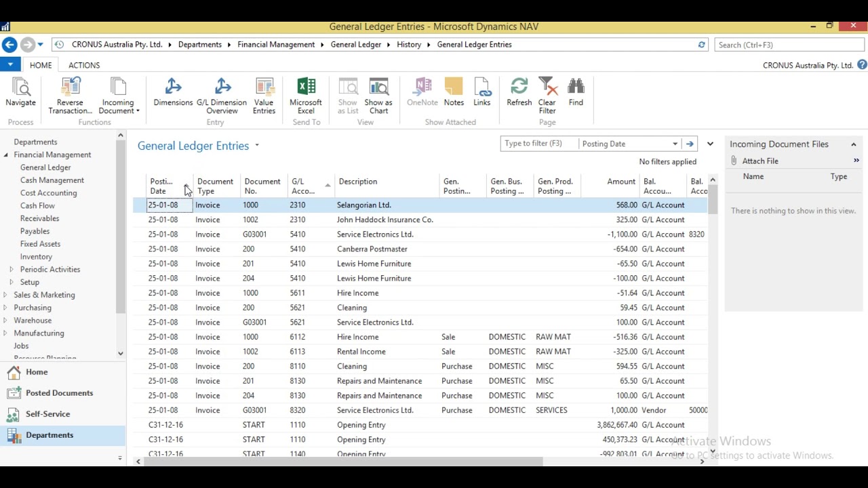
Task: Open the Navigate action
Action: pos(20,92)
